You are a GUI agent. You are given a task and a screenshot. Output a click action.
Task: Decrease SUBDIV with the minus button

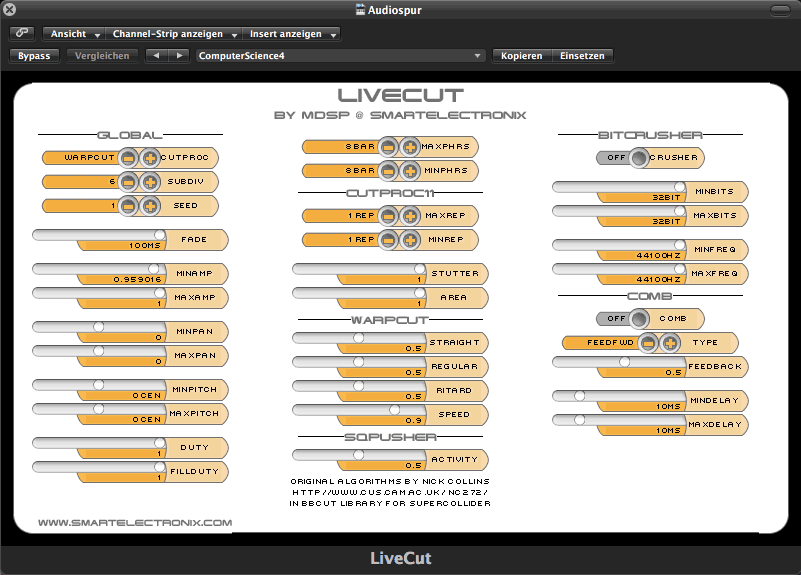(128, 182)
